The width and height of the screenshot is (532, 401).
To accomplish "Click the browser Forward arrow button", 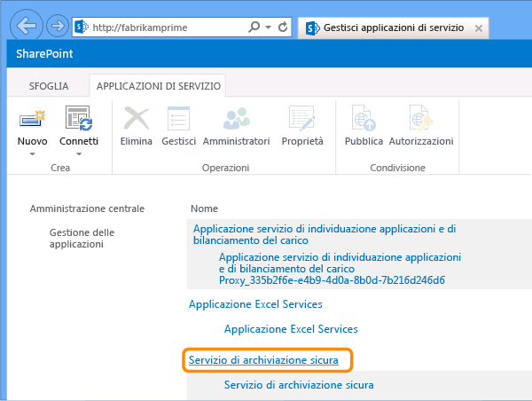I will 58,26.
